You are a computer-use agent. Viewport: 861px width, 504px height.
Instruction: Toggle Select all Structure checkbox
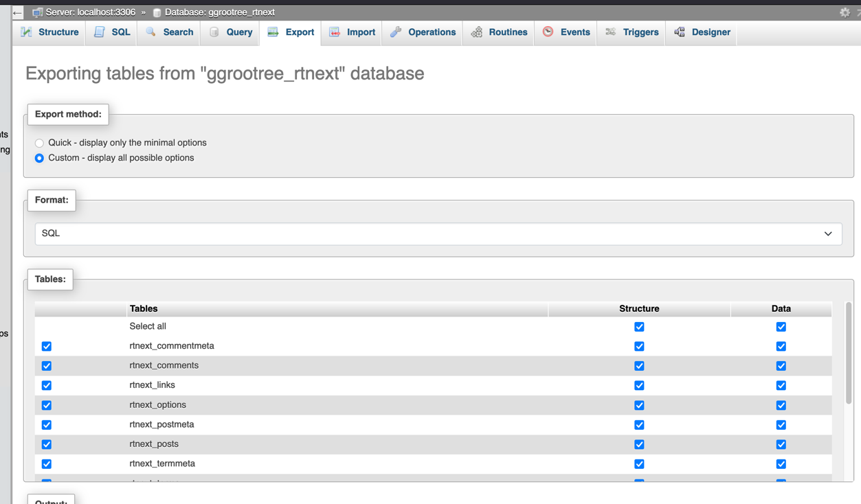639,327
